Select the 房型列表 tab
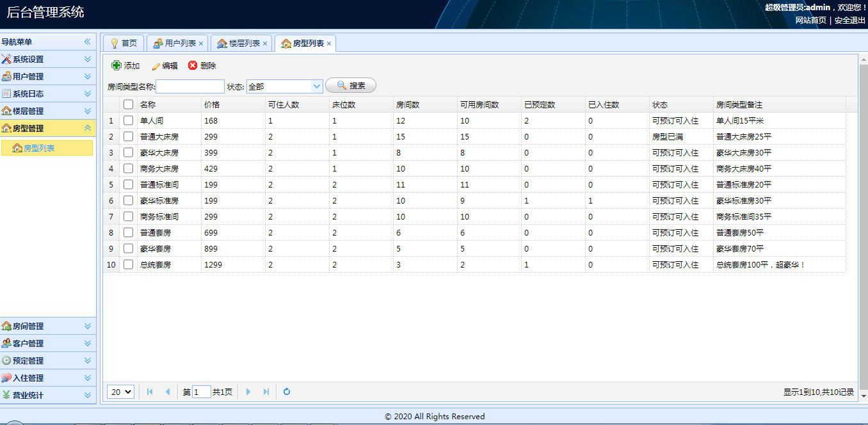Image resolution: width=868 pixels, height=425 pixels. point(304,44)
